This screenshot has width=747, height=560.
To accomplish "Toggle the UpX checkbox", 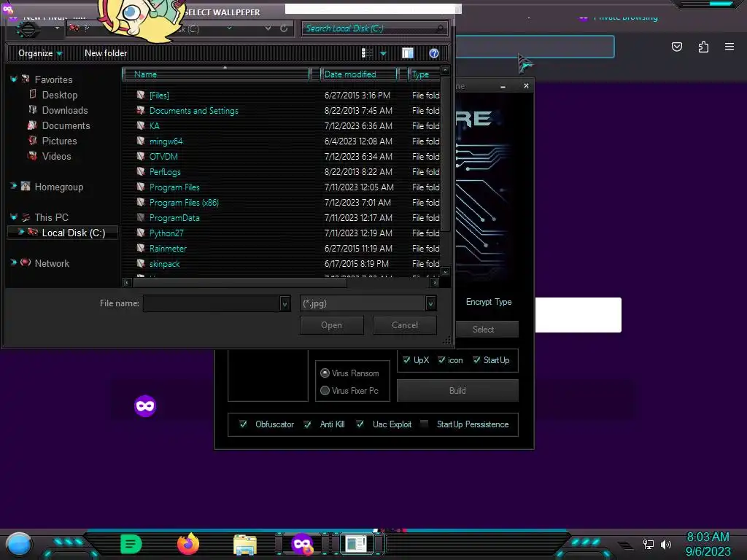I will click(406, 360).
